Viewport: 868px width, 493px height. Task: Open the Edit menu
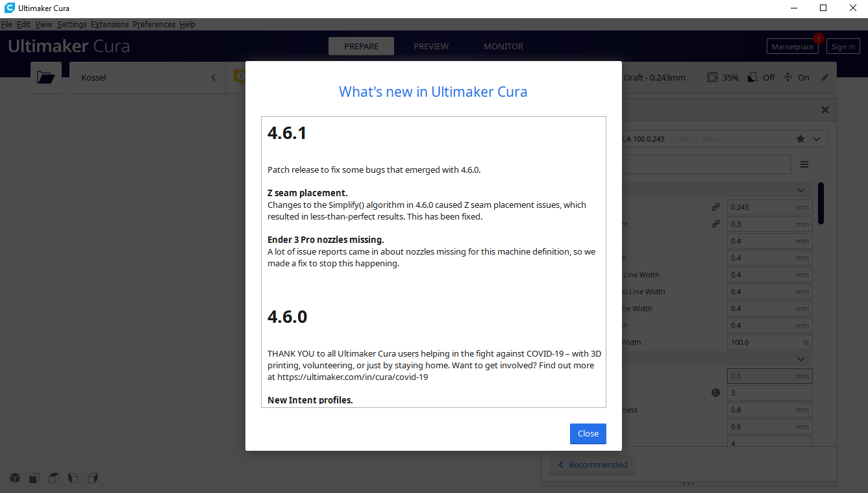pos(23,24)
